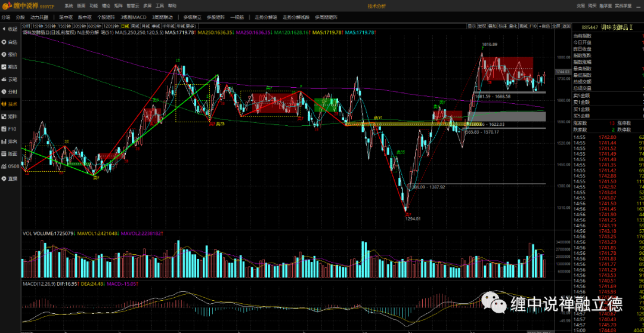The image size is (644, 333).
Task: Select 分笔 in the second toolbar
Action: [6, 17]
